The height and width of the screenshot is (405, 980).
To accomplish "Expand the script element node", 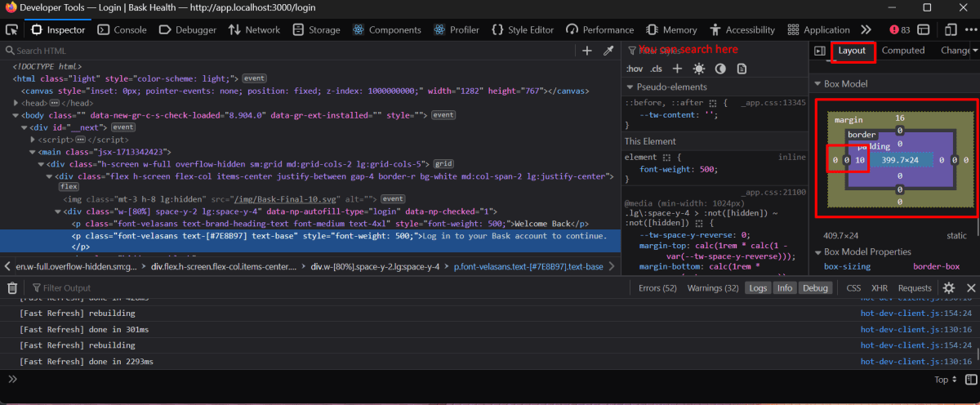I will coord(32,140).
